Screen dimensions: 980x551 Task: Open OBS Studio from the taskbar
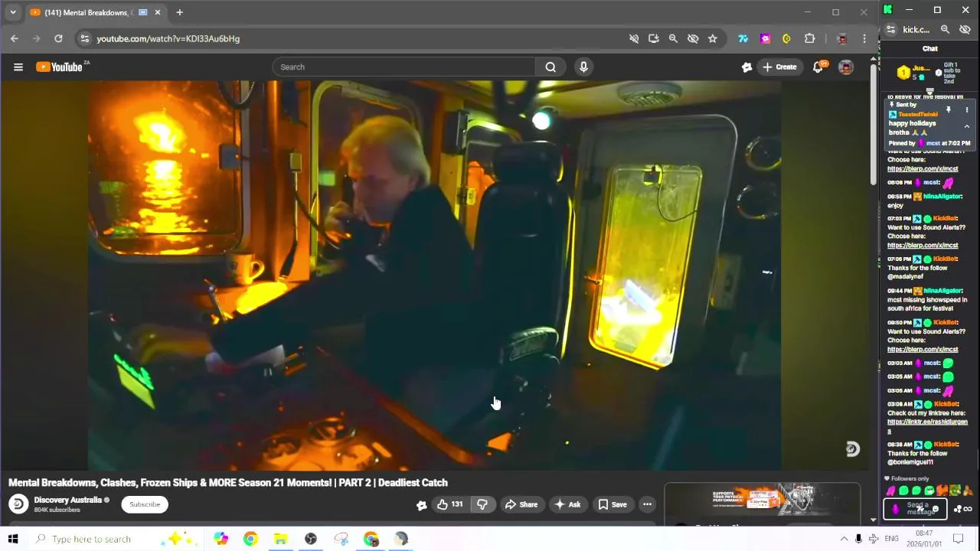(311, 539)
